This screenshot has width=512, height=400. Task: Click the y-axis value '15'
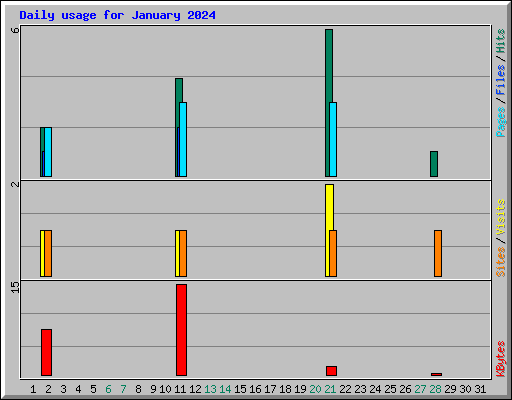pyautogui.click(x=15, y=287)
